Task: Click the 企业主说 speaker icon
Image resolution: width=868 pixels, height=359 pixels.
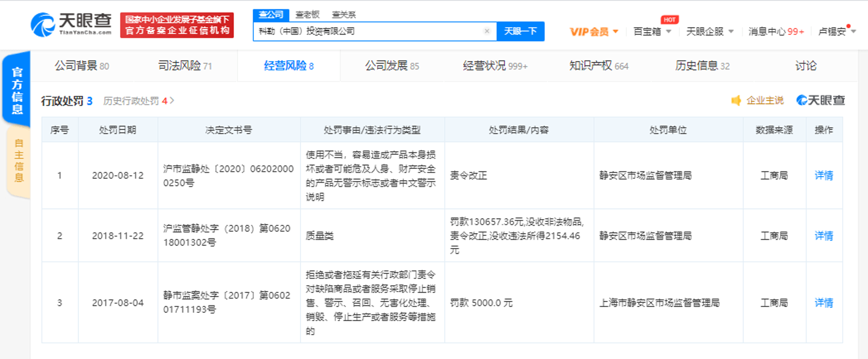Action: point(736,100)
